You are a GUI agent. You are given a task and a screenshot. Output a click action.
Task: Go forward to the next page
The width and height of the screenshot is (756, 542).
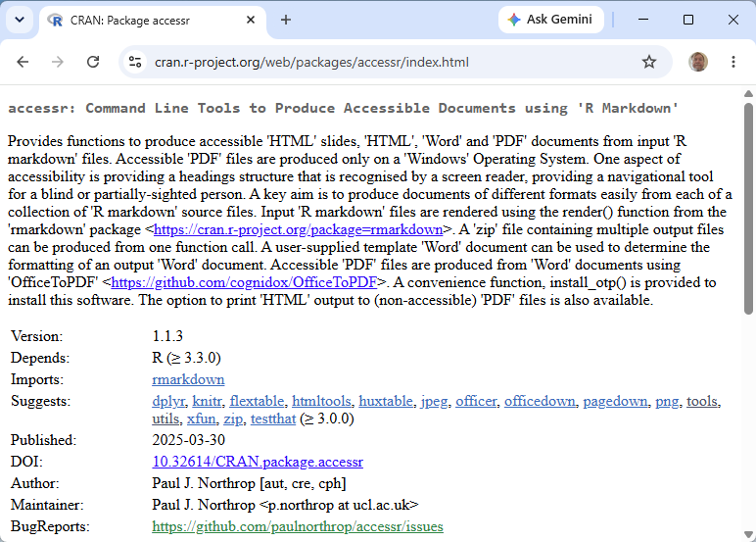coord(58,62)
